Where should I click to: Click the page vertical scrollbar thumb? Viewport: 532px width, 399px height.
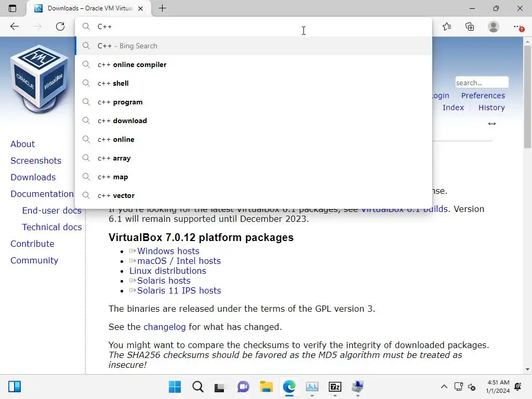click(x=527, y=97)
